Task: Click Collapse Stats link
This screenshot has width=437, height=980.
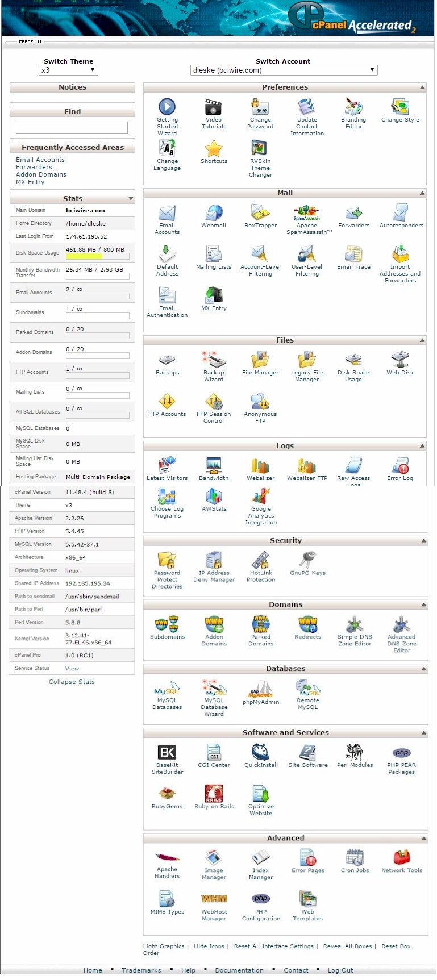Action: coord(72,682)
